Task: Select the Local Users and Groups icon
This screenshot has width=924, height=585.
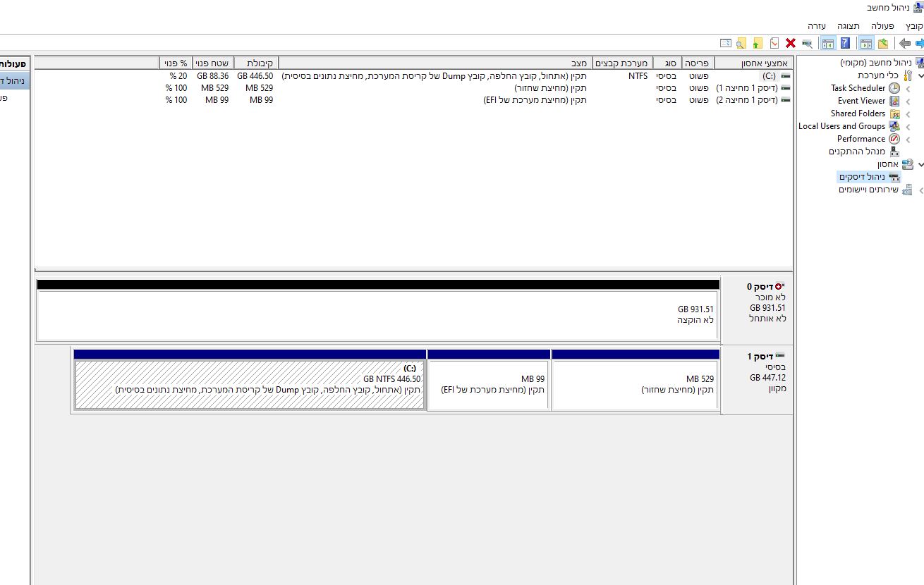Action: (x=894, y=126)
